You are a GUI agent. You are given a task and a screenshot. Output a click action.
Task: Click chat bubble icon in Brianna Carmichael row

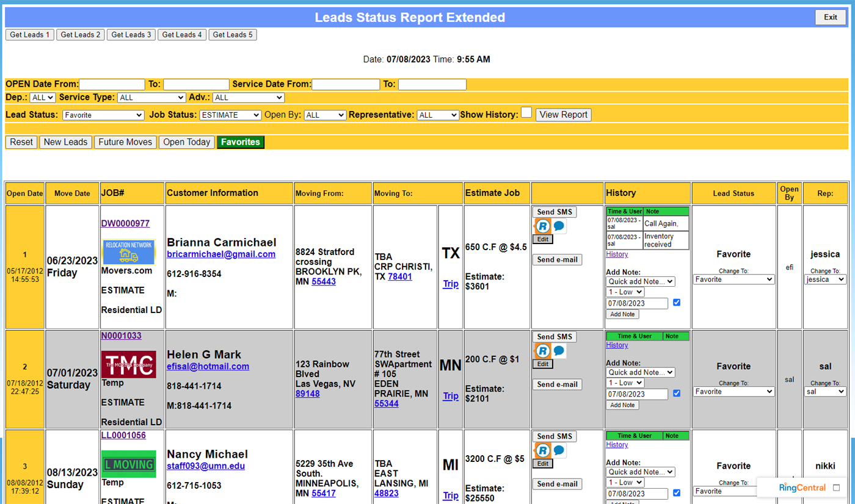559,226
